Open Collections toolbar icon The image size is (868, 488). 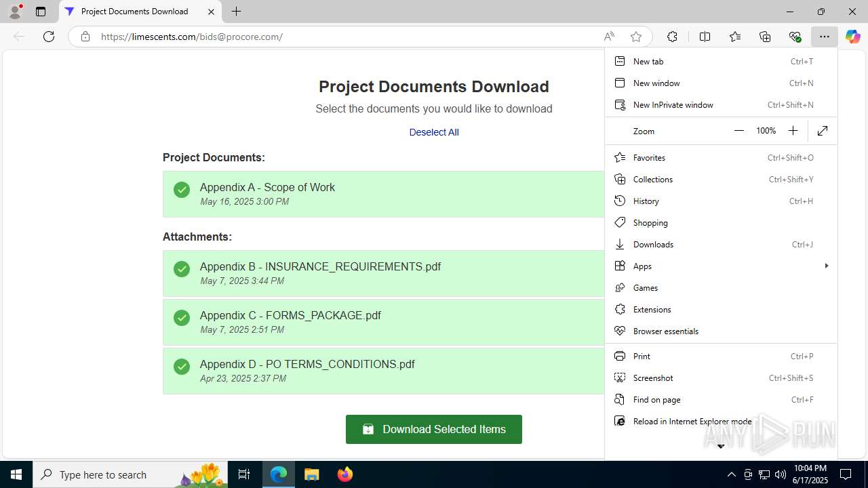click(765, 37)
